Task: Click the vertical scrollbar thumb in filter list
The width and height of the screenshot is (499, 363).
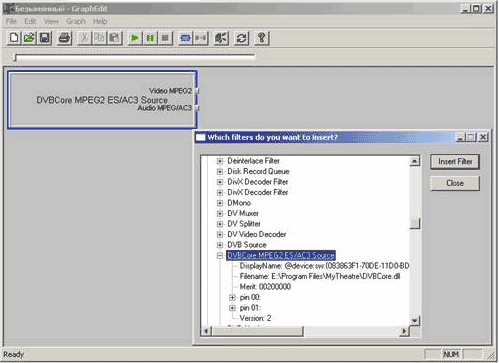Action: 415,223
